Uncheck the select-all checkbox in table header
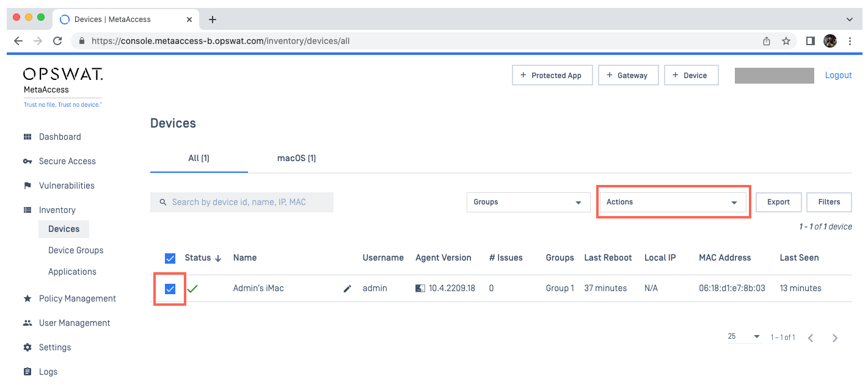 (x=170, y=258)
